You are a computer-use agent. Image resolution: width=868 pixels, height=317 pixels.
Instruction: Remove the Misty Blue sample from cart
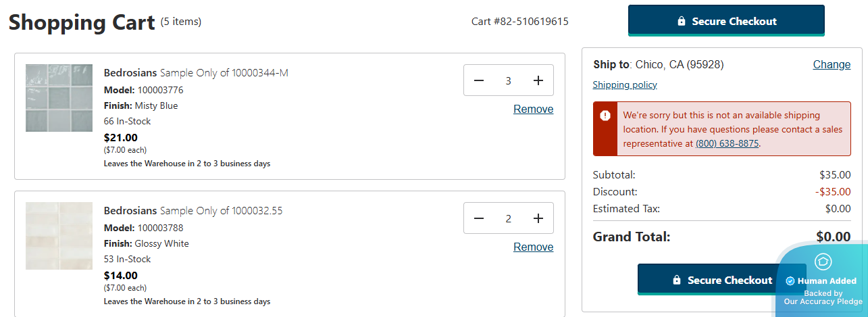click(x=533, y=109)
